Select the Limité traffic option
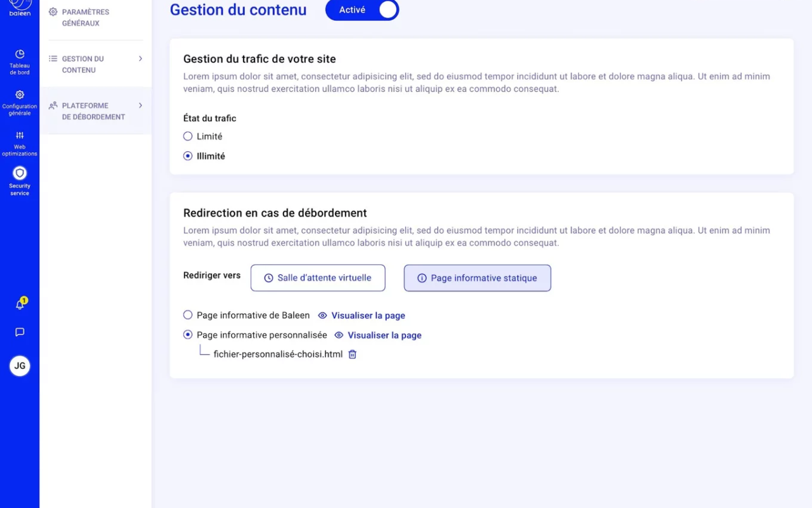Image resolution: width=812 pixels, height=508 pixels. click(188, 137)
